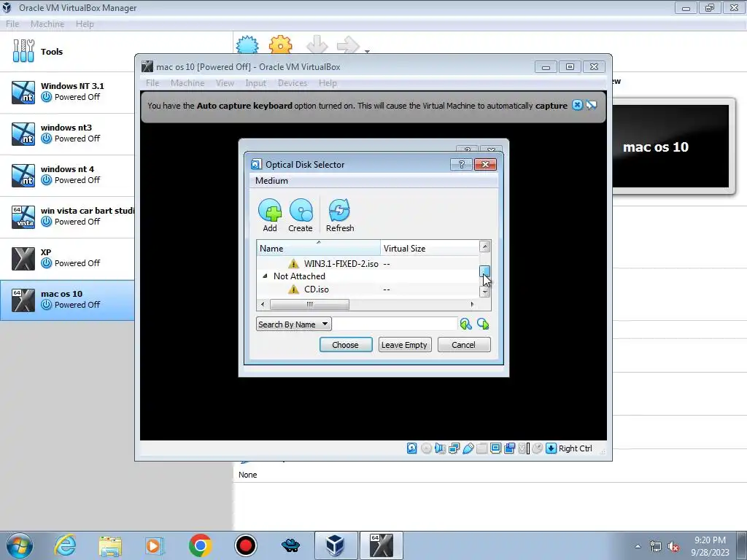The image size is (747, 560).
Task: Click the list's scroll right arrow
Action: 472,304
